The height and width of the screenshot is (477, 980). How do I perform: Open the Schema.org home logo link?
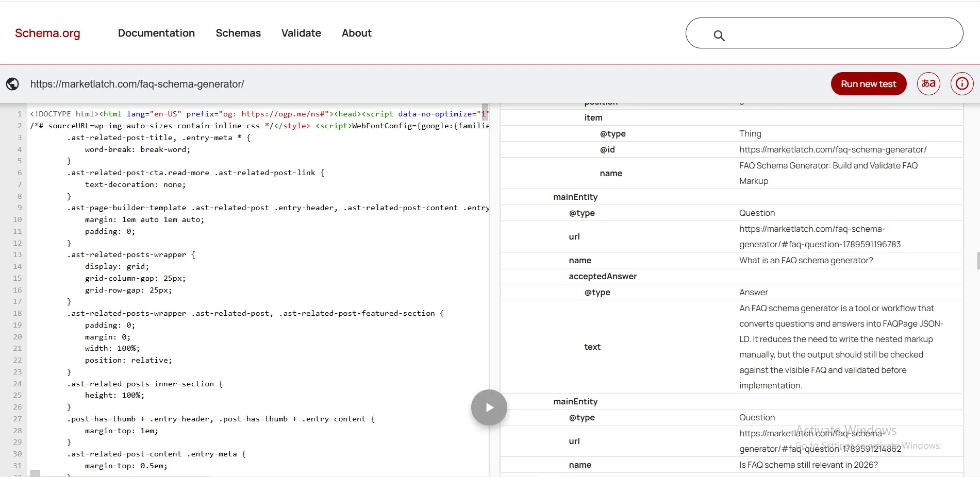click(47, 33)
